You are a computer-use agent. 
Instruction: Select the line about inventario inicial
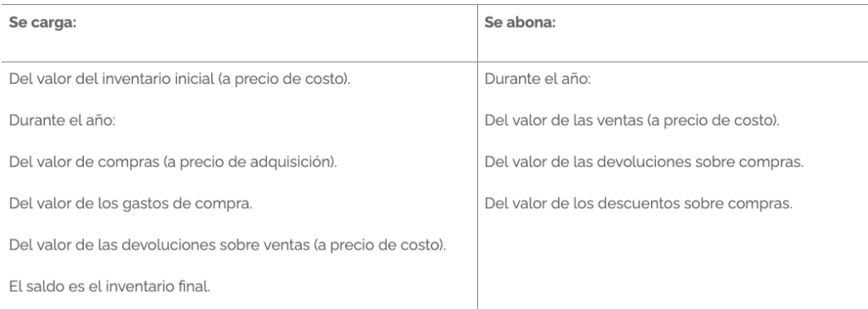click(x=180, y=79)
